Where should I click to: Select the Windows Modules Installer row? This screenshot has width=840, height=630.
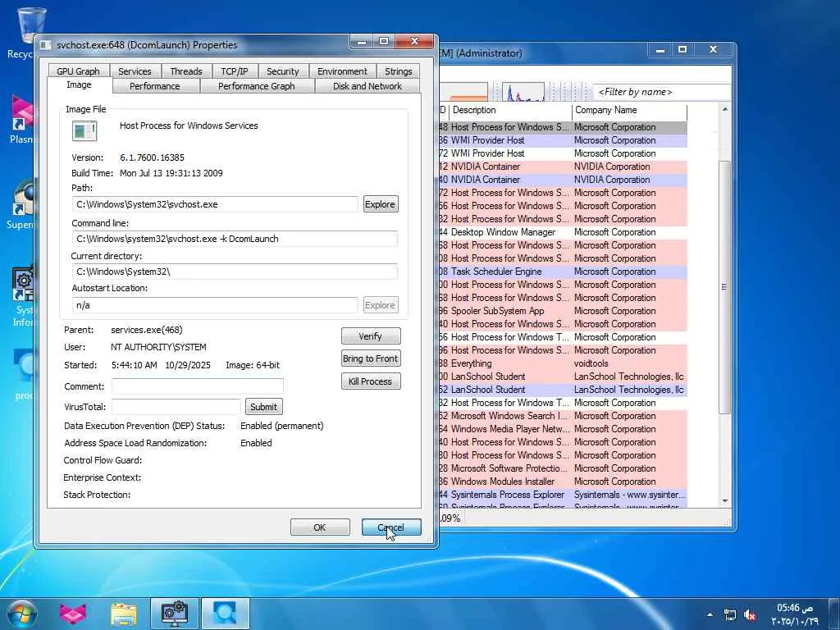pos(563,482)
